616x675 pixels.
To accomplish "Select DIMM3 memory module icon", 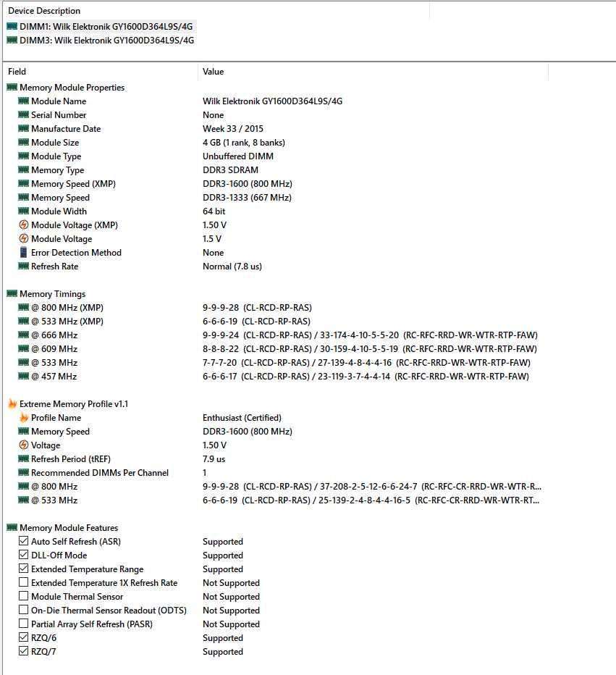I will click(x=12, y=41).
